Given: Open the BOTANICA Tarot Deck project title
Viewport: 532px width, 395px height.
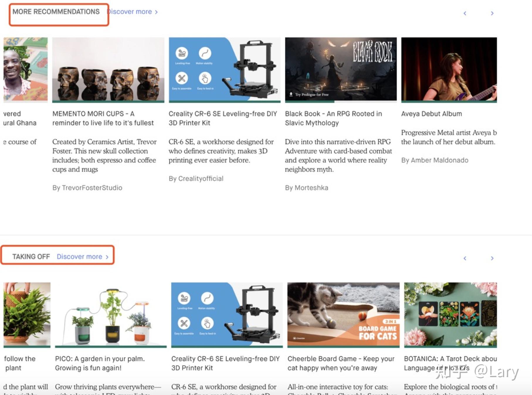Looking at the screenshot, I should 450,363.
